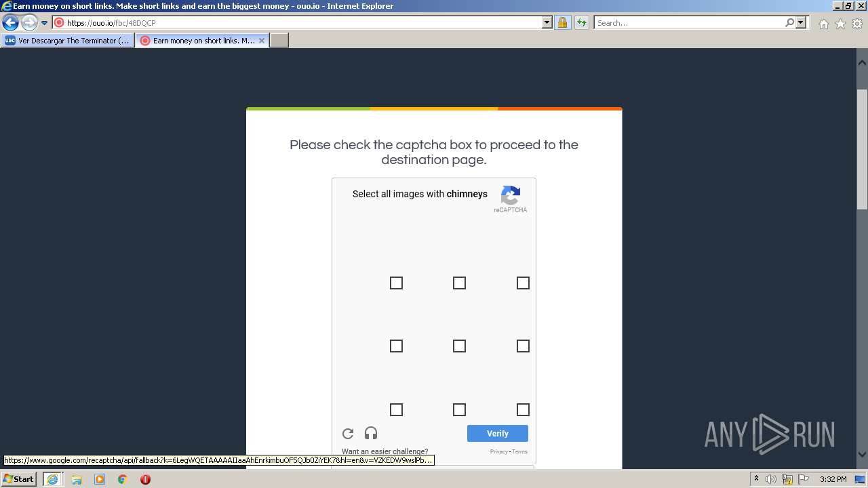Expand the address bar autocomplete dropdown

tap(547, 22)
